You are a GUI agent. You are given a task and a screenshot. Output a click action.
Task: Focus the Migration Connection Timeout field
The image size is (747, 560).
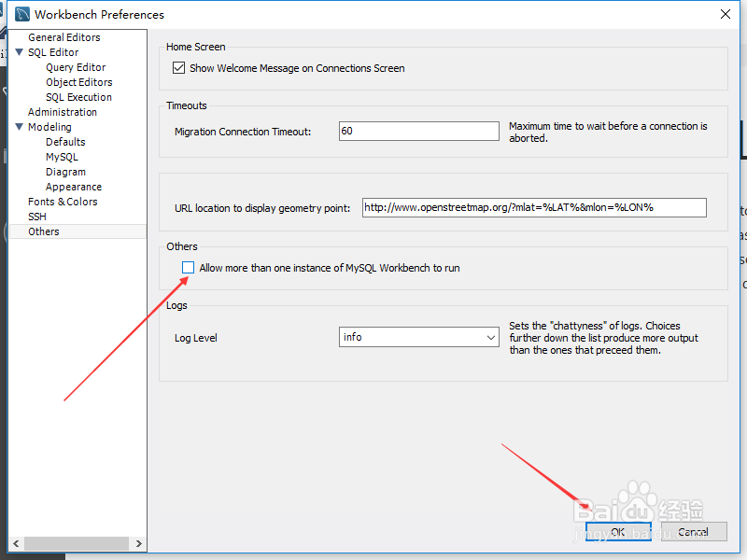click(418, 131)
